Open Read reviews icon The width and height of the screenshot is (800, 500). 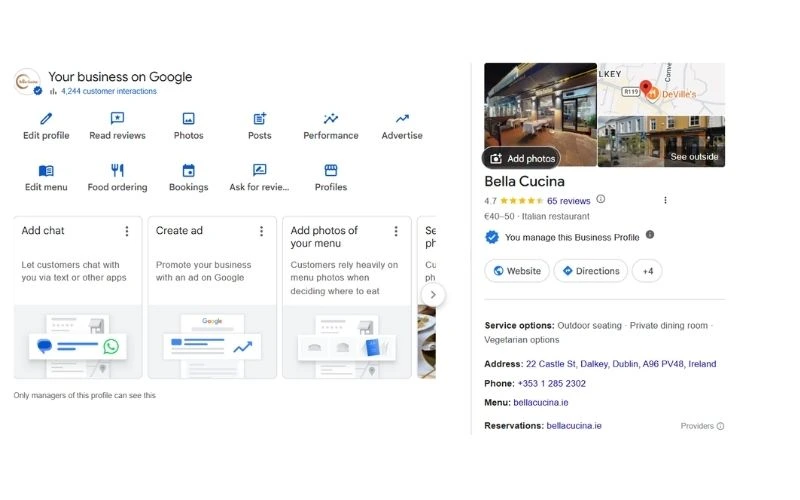(117, 118)
